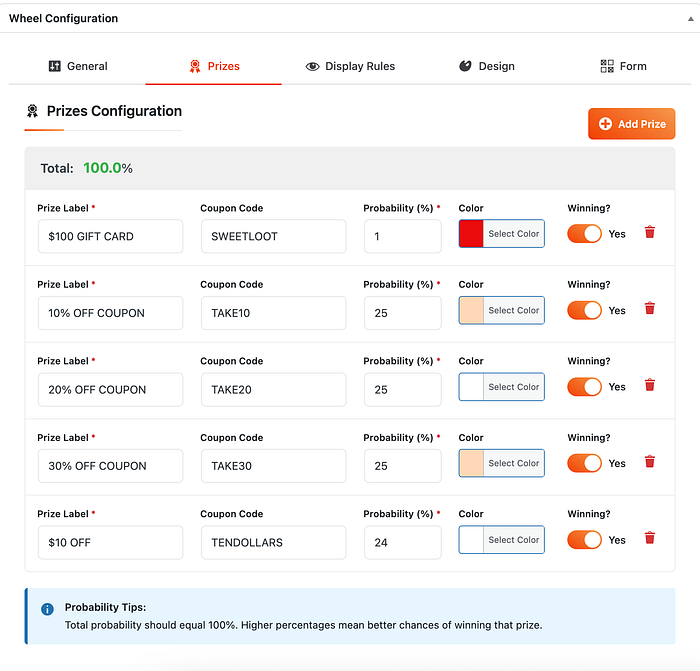Click the TAKE30 coupon code field

tap(273, 466)
